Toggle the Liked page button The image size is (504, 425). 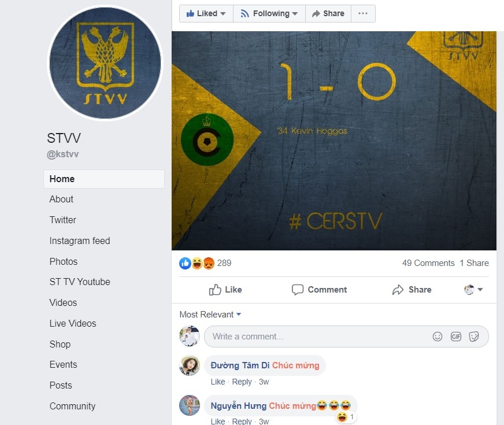click(206, 13)
